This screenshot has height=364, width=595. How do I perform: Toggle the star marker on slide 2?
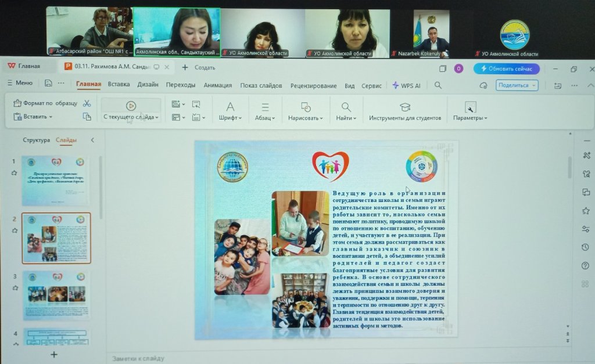tap(15, 230)
